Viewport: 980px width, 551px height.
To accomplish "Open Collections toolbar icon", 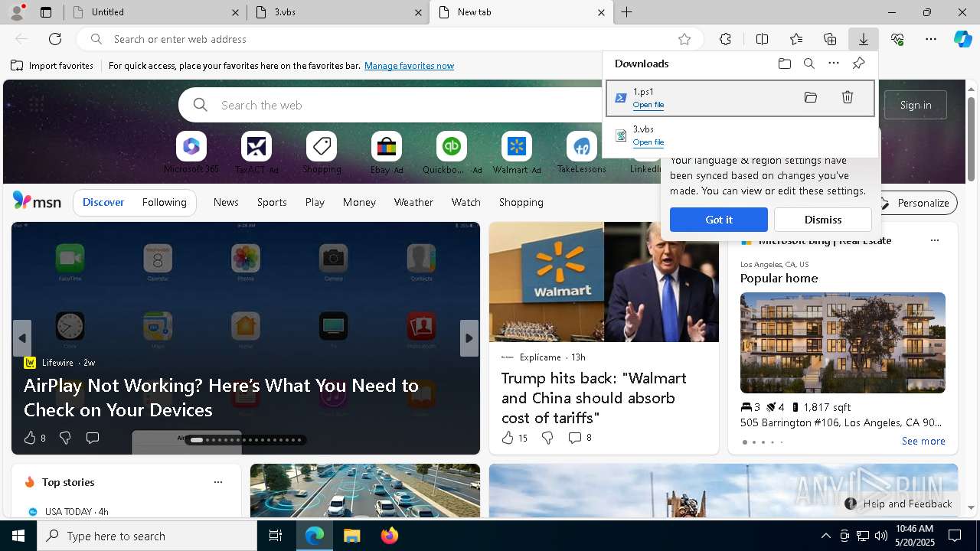I will [x=830, y=39].
